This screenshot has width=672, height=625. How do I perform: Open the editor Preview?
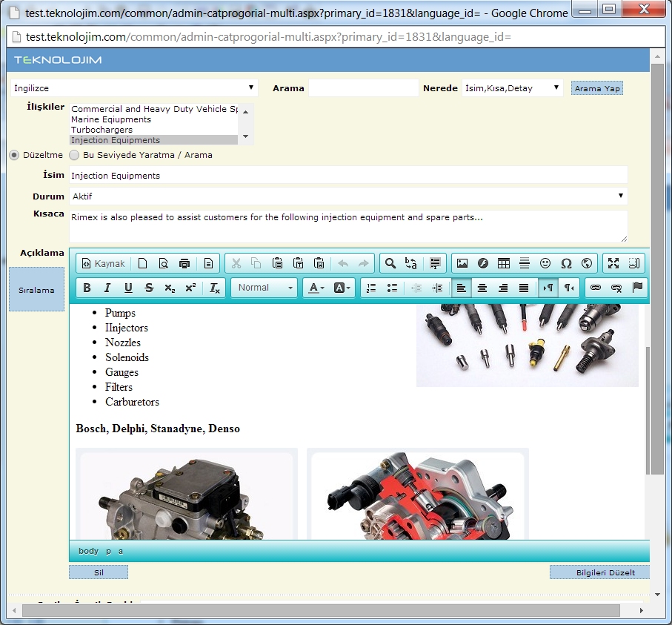coord(163,263)
